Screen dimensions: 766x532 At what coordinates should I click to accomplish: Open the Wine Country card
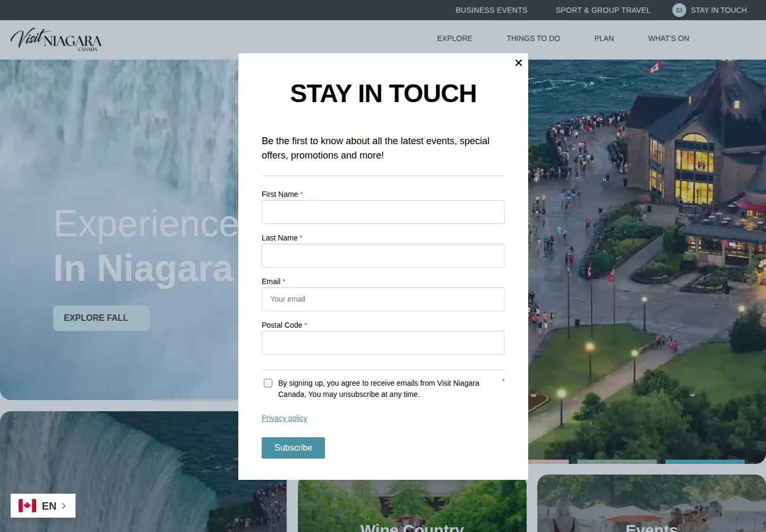point(412,505)
